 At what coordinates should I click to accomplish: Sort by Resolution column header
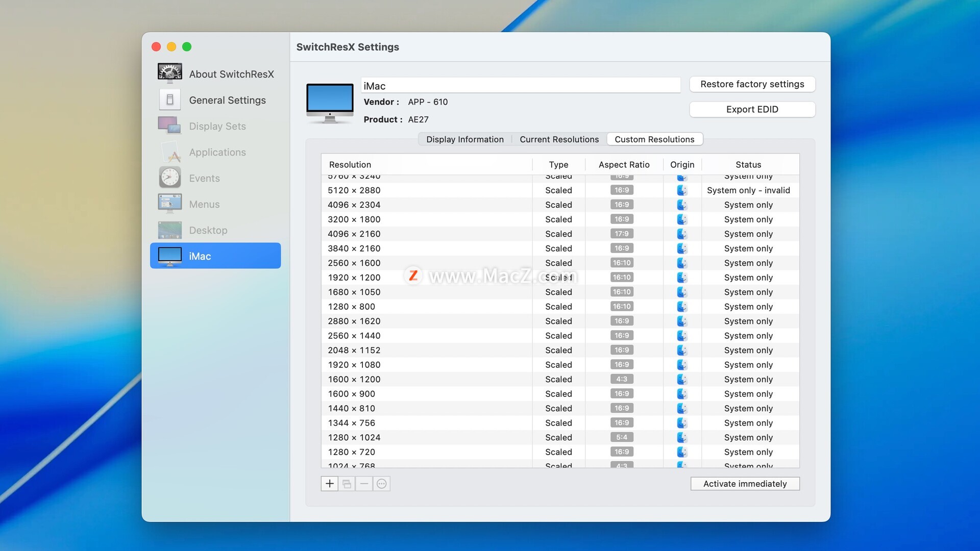tap(427, 164)
